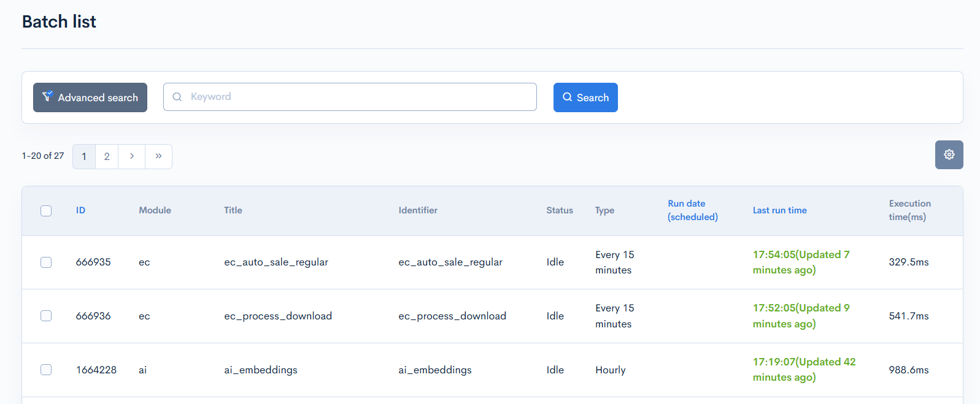Screen dimensions: 980x404
Task: Click the Hourly type cell
Action: [611, 370]
